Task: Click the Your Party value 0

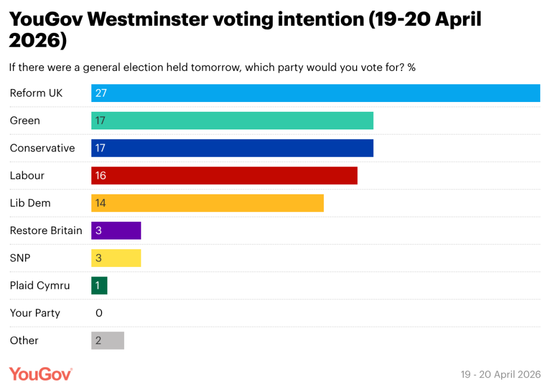Action: [99, 313]
